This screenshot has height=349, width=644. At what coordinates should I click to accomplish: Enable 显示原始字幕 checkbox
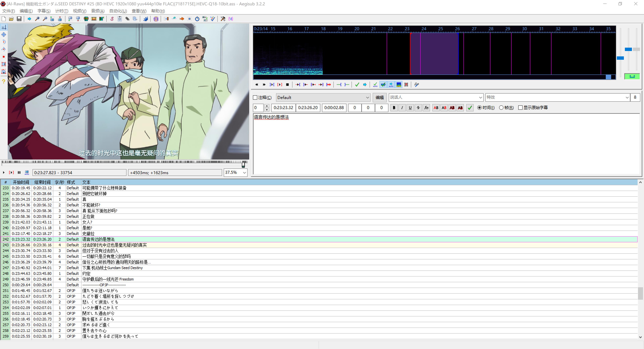pyautogui.click(x=521, y=108)
